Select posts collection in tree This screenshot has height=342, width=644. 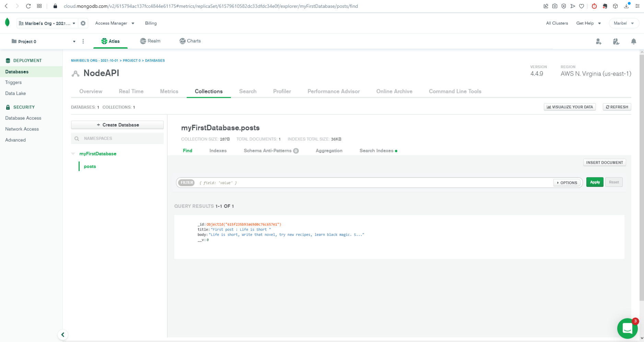pos(90,166)
